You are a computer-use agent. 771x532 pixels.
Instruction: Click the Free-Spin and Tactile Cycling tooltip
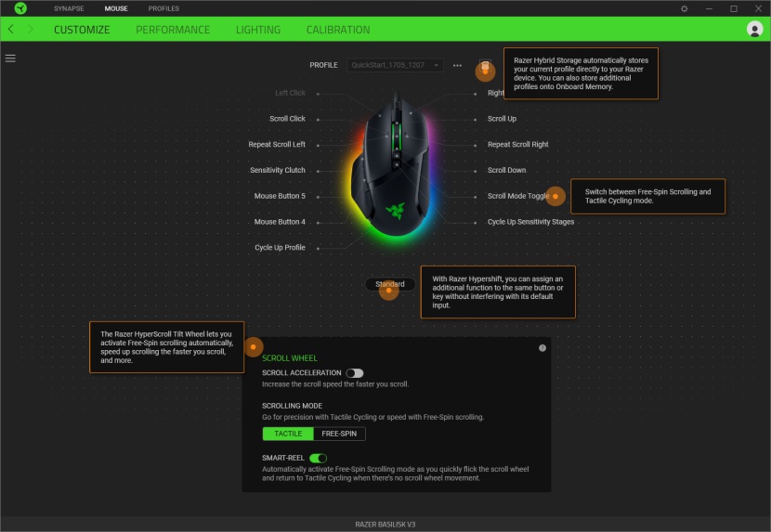click(x=647, y=196)
